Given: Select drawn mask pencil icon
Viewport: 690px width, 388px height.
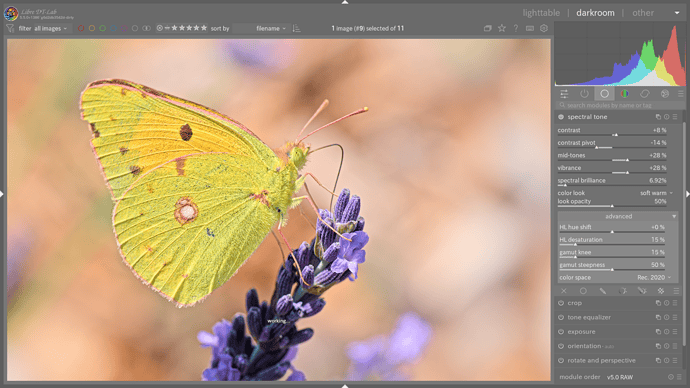Looking at the screenshot, I should [603, 291].
